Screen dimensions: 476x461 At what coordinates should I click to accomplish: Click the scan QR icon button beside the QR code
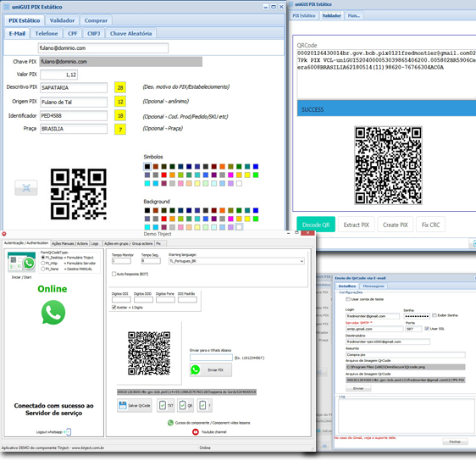click(x=26, y=188)
